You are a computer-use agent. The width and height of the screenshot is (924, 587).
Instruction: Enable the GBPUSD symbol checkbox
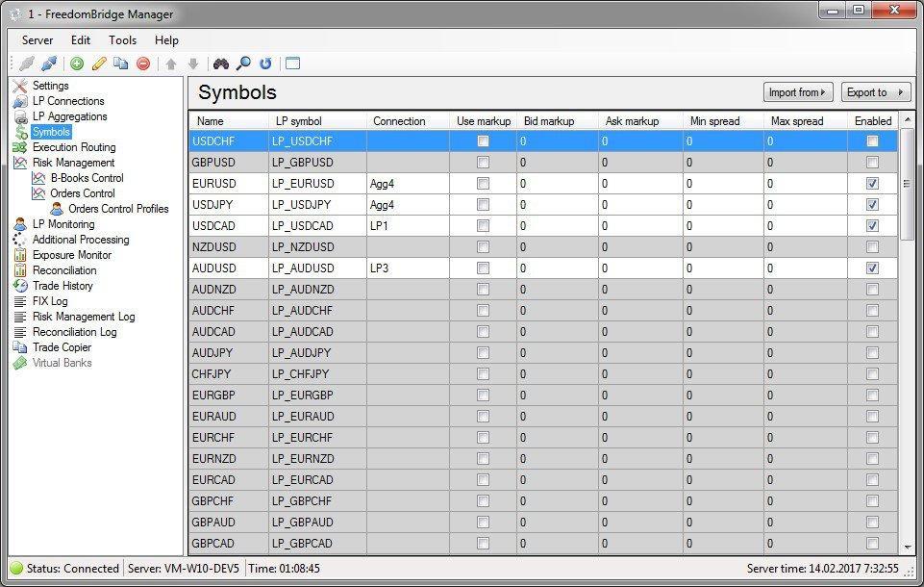pos(872,163)
